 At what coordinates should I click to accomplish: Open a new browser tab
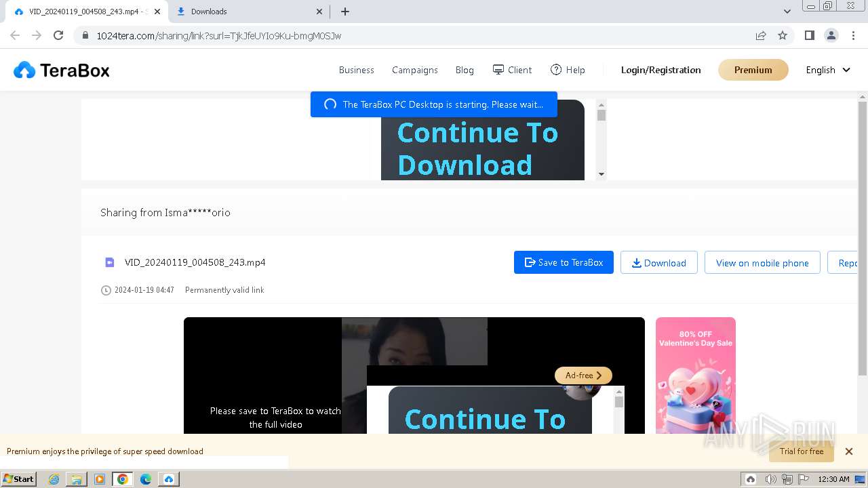[x=345, y=12]
